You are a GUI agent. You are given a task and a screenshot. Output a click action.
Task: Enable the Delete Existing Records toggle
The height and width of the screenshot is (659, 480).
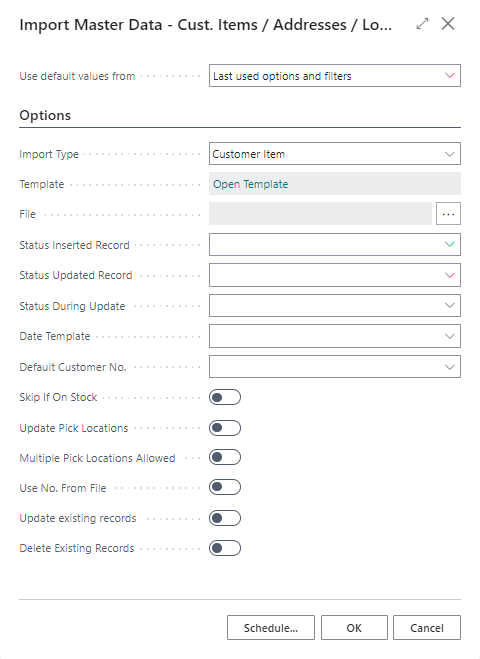(225, 548)
